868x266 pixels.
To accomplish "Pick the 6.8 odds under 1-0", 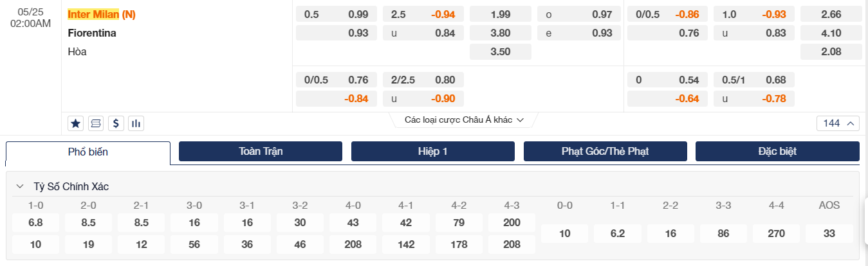I will coord(36,223).
